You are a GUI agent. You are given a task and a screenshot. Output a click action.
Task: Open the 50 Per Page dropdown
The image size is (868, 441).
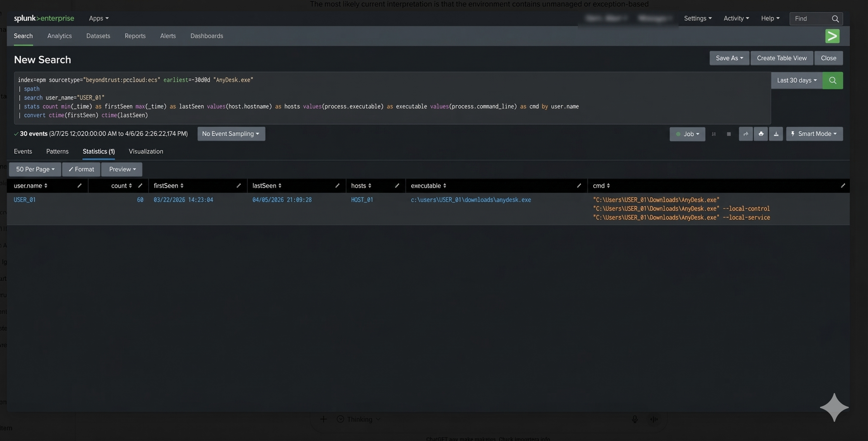pyautogui.click(x=35, y=169)
